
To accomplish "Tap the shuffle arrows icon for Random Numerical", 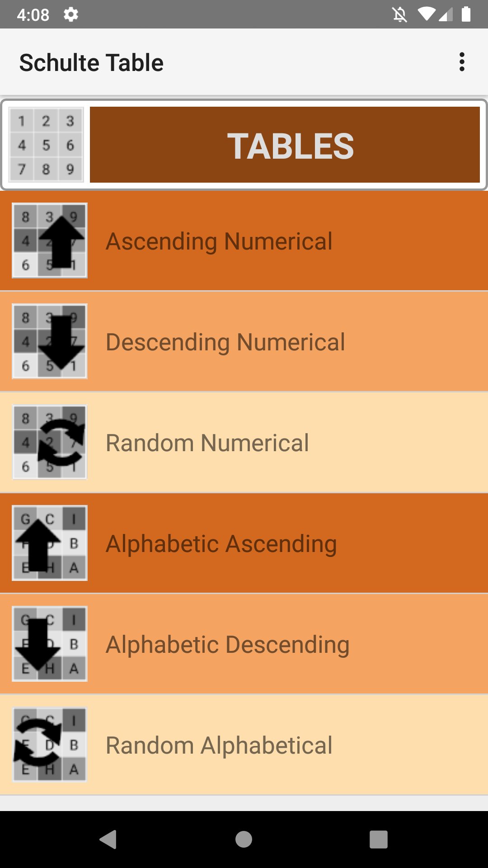I will point(50,442).
